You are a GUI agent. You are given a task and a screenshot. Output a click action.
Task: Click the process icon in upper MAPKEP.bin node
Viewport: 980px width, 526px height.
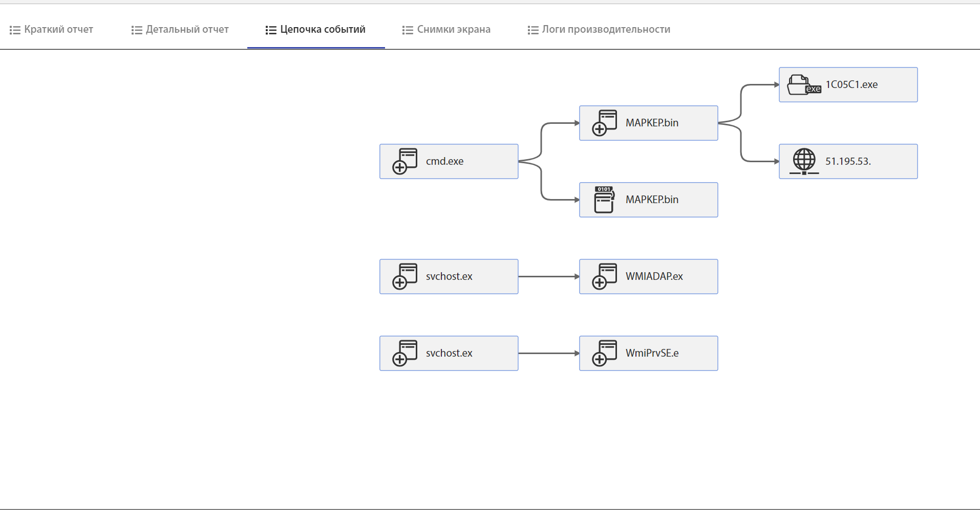[x=604, y=123]
